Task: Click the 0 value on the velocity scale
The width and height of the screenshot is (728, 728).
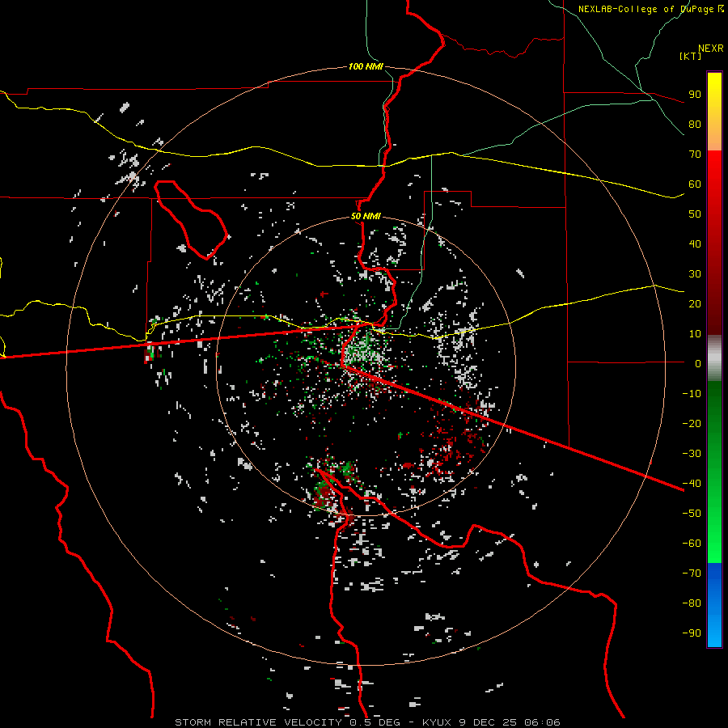Action: pos(698,363)
